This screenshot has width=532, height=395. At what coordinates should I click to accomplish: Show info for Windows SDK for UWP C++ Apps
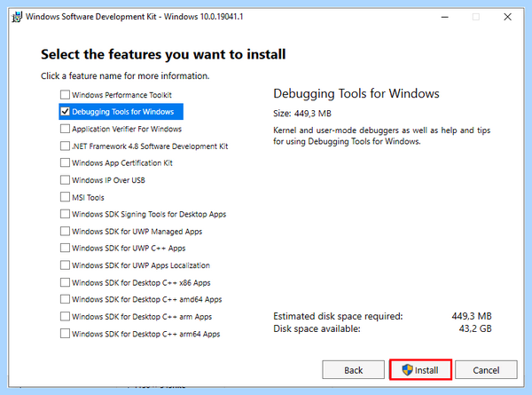129,249
